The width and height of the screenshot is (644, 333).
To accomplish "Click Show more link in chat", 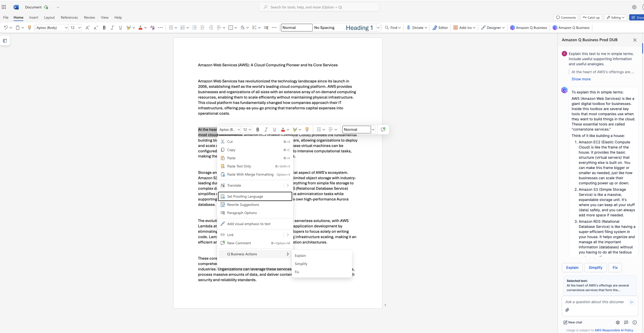I will point(581,79).
